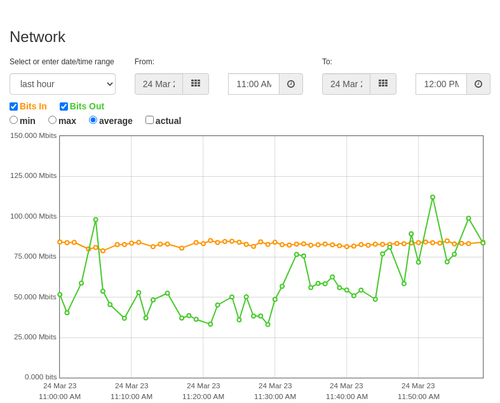
Task: Click the To: label
Action: pyautogui.click(x=327, y=62)
